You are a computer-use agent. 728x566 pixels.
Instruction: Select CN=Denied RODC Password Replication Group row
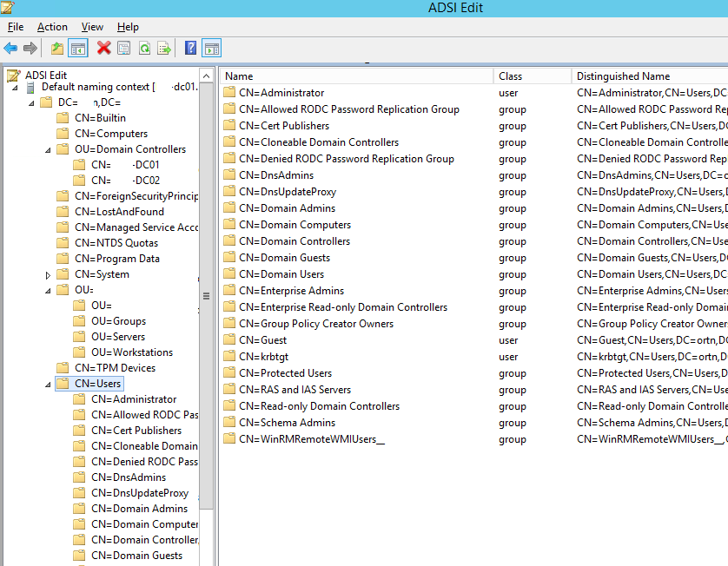pos(347,159)
